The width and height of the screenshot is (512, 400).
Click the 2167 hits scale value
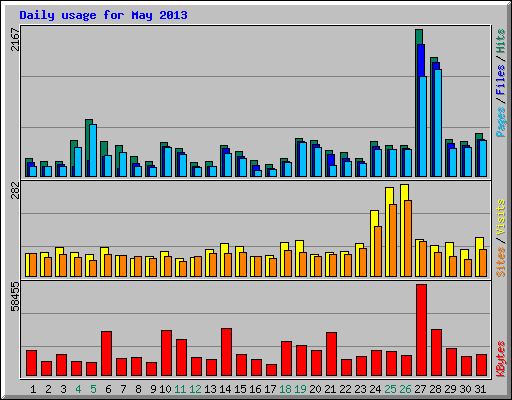tap(15, 40)
